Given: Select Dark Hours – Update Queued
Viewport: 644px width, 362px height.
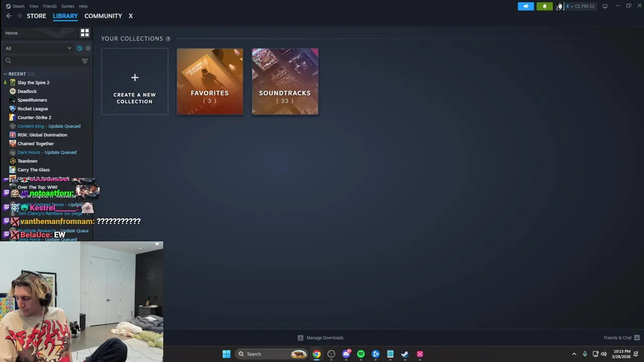Looking at the screenshot, I should (x=47, y=152).
